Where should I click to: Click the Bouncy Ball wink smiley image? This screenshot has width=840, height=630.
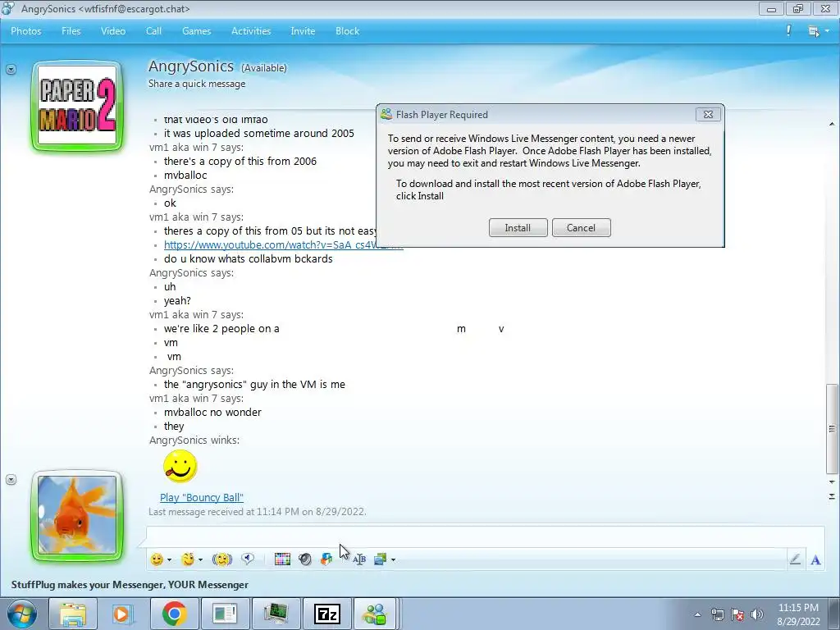coord(180,466)
